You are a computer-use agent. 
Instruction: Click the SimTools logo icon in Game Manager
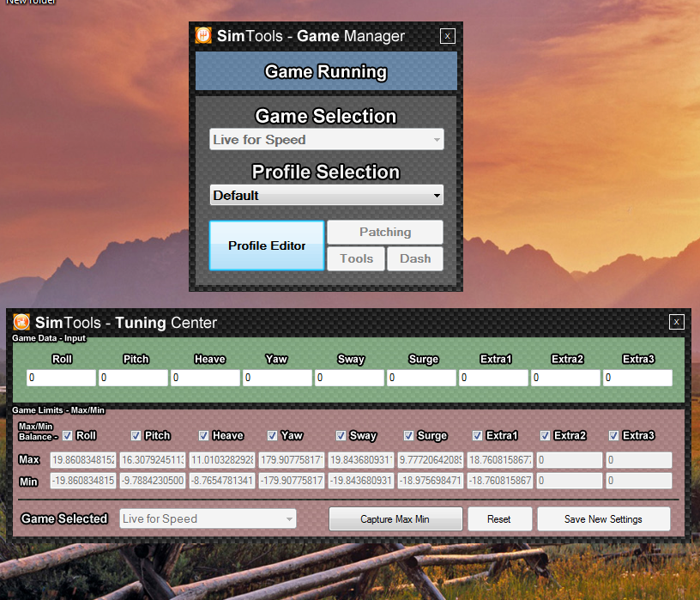pos(203,35)
